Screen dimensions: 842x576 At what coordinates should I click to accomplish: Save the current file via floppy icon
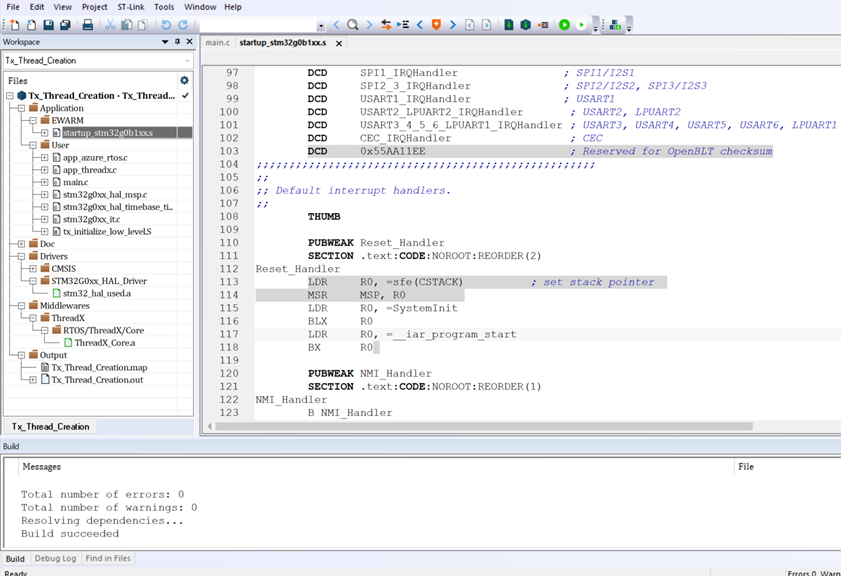pyautogui.click(x=48, y=25)
